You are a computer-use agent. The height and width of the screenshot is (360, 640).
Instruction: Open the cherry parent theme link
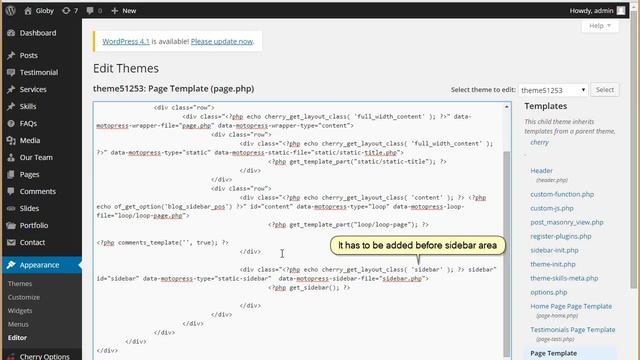coord(539,142)
